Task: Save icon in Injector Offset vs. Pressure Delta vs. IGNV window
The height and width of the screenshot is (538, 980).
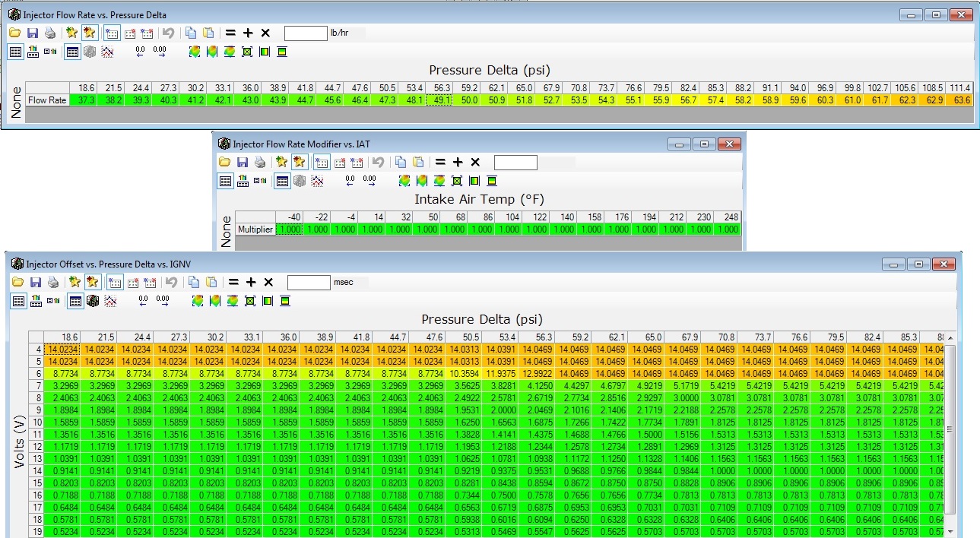Action: pos(36,282)
